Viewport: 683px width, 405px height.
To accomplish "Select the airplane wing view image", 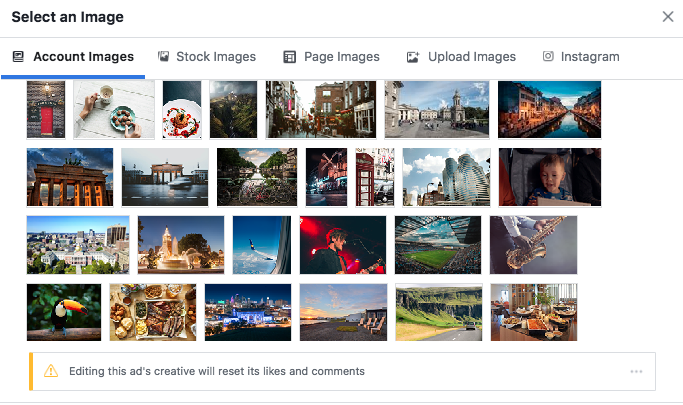I will click(x=262, y=245).
